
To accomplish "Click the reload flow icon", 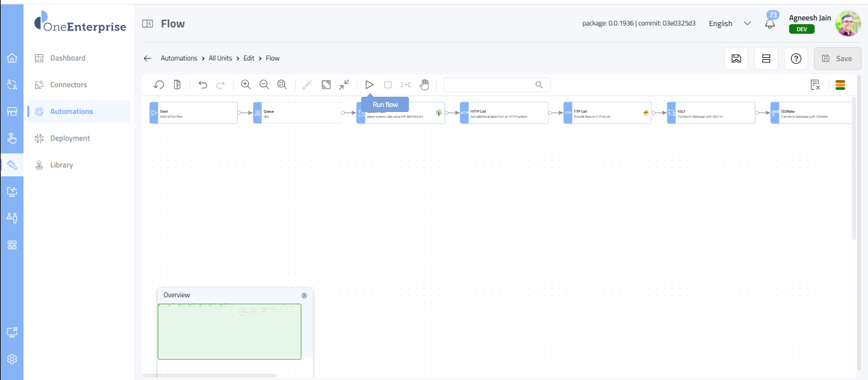I will pos(159,85).
